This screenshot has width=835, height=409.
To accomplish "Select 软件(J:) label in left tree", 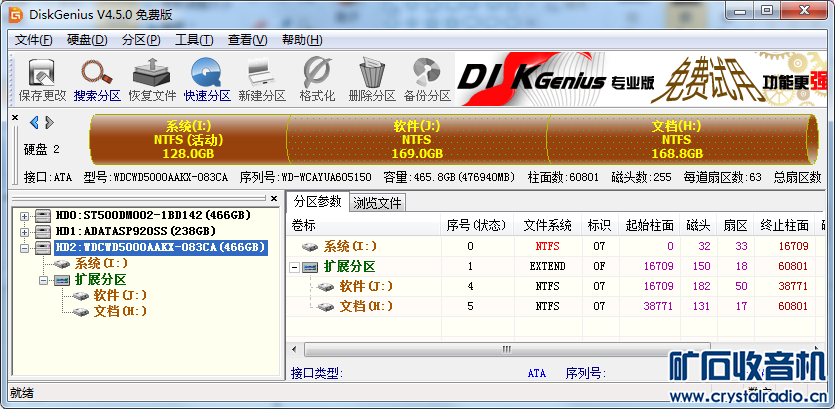I will [x=120, y=296].
